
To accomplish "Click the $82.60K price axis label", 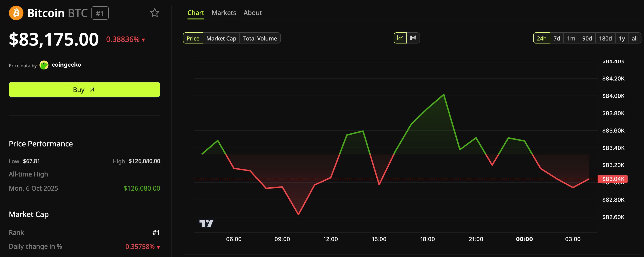I will (x=613, y=217).
